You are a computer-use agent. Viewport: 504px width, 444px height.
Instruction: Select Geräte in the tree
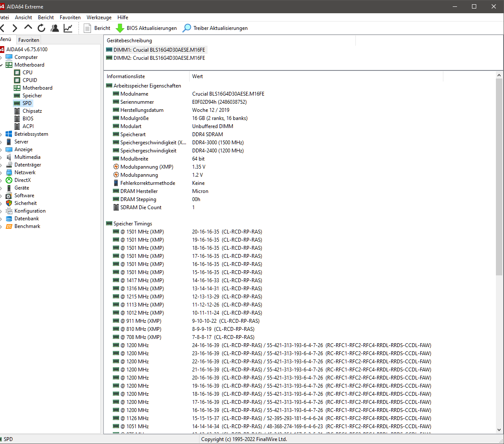21,188
